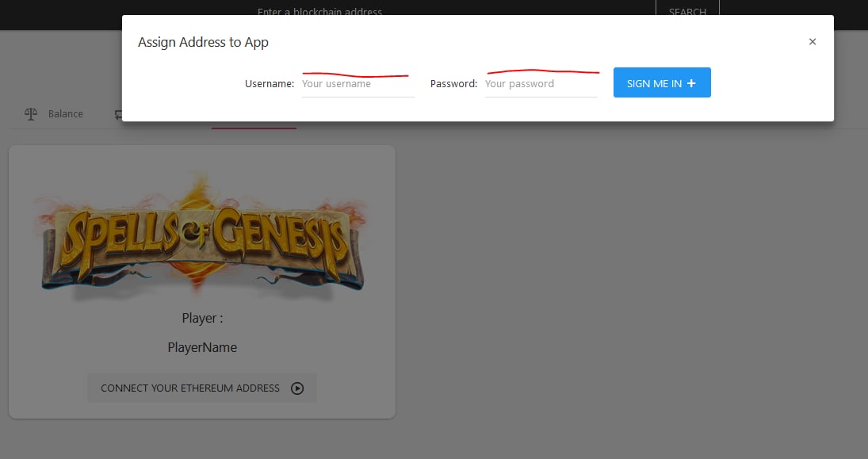Click the balance scale icon

(x=31, y=113)
